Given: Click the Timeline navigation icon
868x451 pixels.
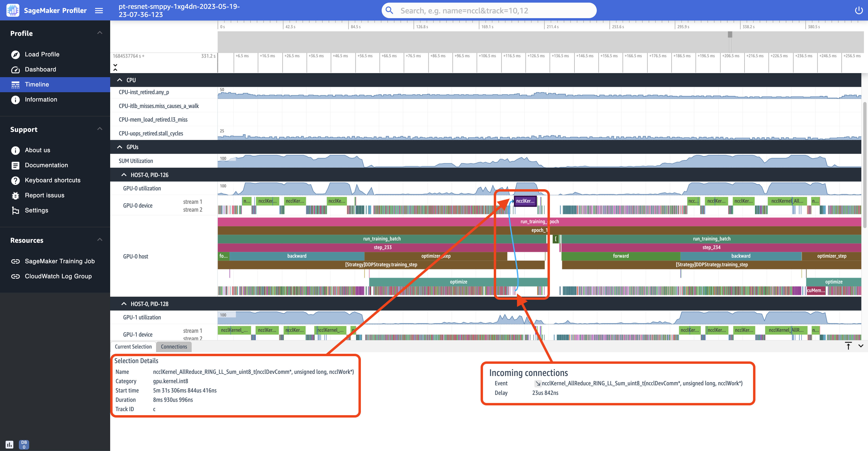Looking at the screenshot, I should pyautogui.click(x=16, y=84).
